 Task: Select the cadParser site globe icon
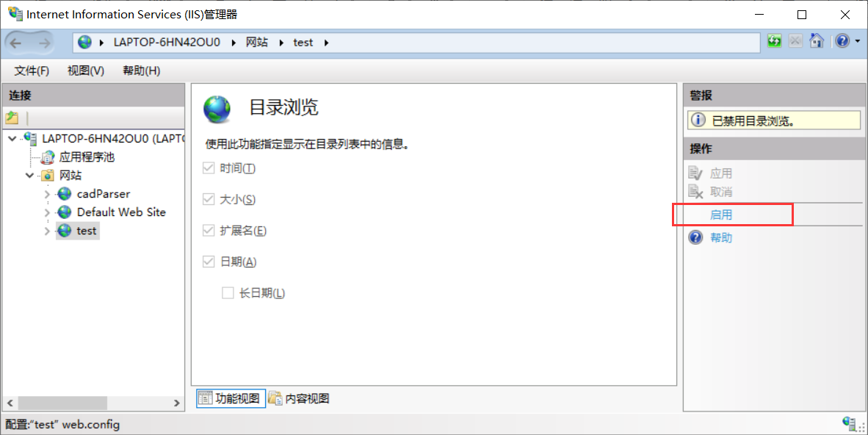[64, 193]
